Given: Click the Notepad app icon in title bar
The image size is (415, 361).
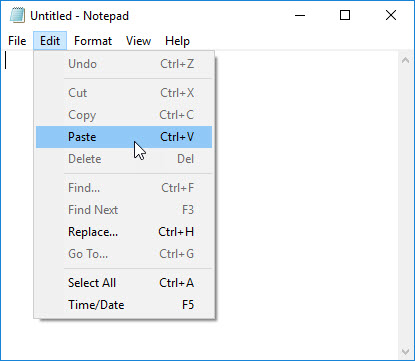Looking at the screenshot, I should point(17,15).
